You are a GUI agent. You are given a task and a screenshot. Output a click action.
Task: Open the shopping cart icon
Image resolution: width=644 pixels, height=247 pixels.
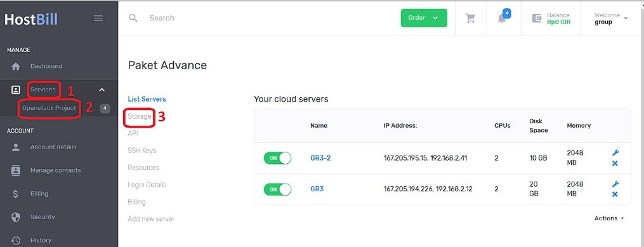click(x=471, y=18)
